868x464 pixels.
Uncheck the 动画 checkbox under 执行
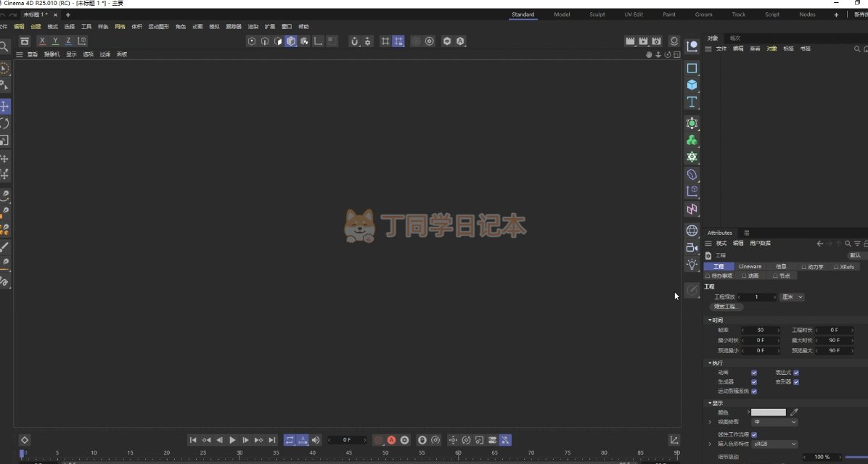pos(754,373)
